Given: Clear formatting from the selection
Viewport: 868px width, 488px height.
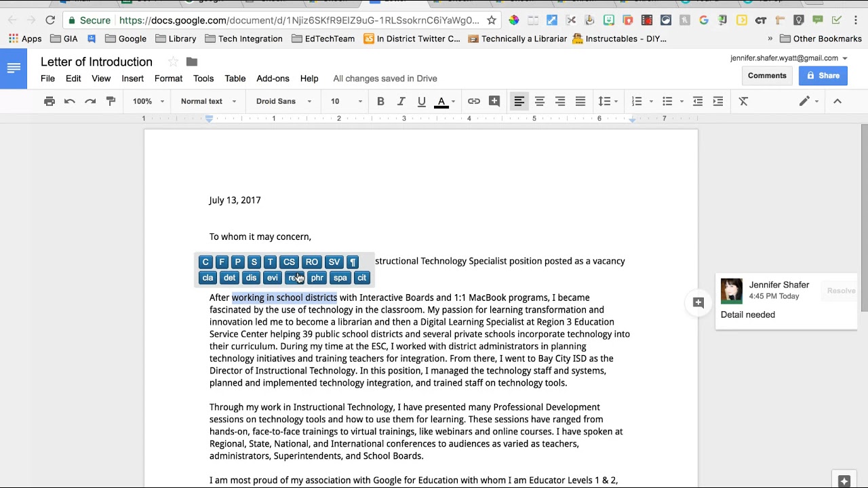Looking at the screenshot, I should click(743, 101).
